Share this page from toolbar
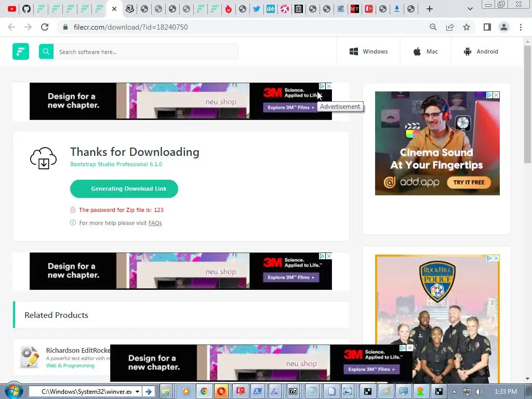 click(x=450, y=27)
